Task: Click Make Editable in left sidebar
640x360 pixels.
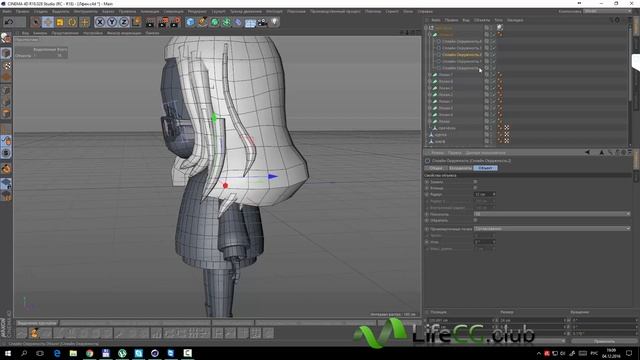Action: pos(6,38)
